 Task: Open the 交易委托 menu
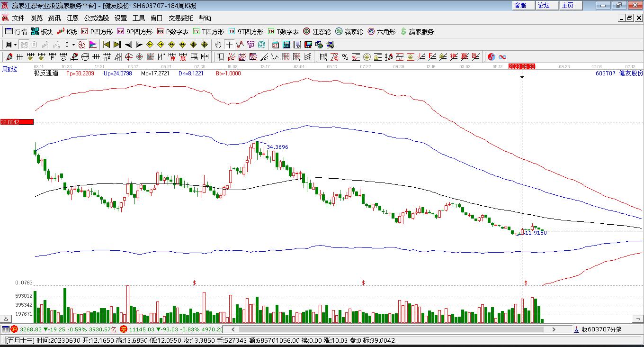181,18
